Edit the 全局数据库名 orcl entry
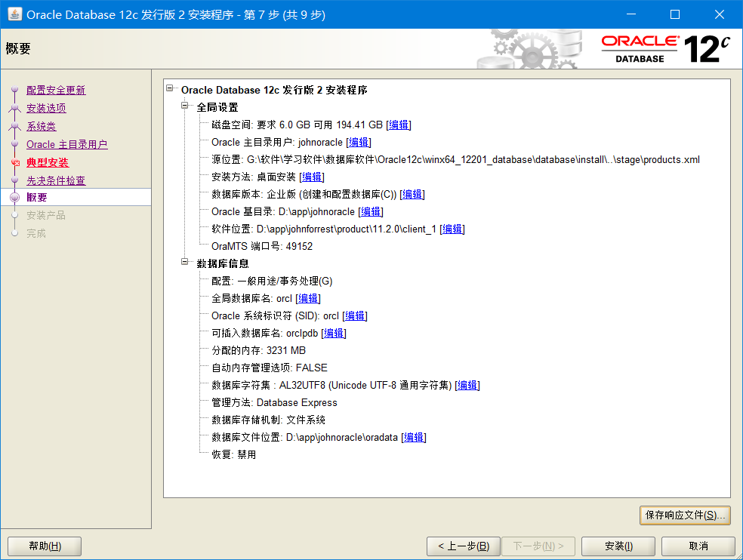 coord(308,298)
